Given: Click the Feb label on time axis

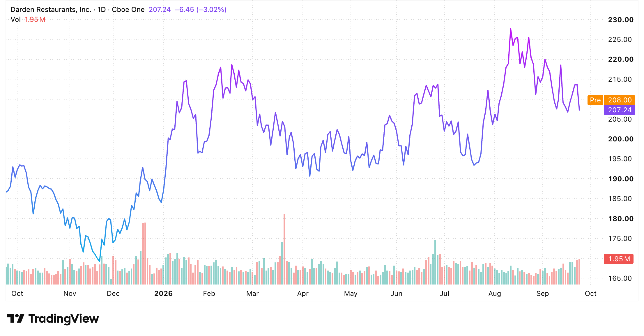Looking at the screenshot, I should click(x=209, y=294).
